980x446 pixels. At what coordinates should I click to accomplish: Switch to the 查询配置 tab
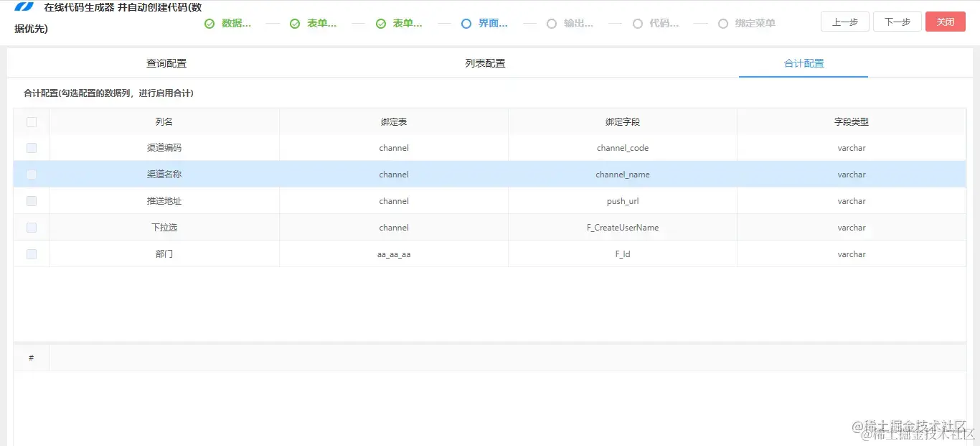point(166,63)
